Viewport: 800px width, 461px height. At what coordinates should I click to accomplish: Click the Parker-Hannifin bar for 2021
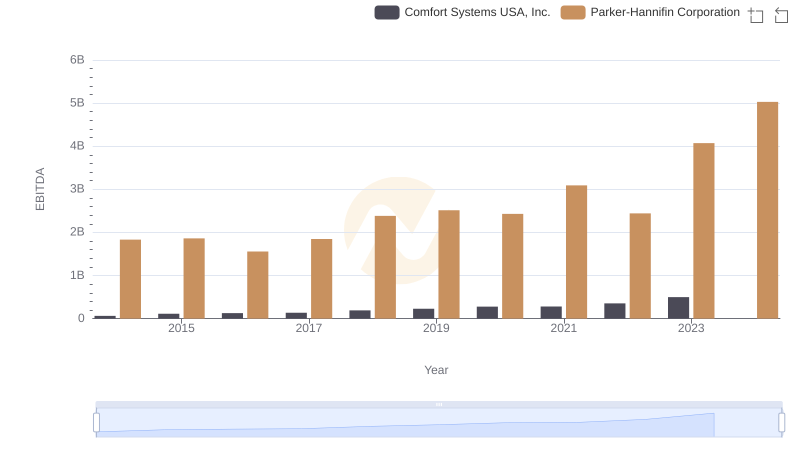tap(577, 252)
